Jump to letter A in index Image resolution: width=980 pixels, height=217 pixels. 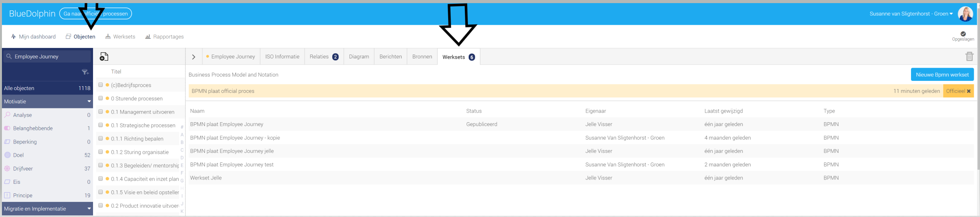coord(182,135)
